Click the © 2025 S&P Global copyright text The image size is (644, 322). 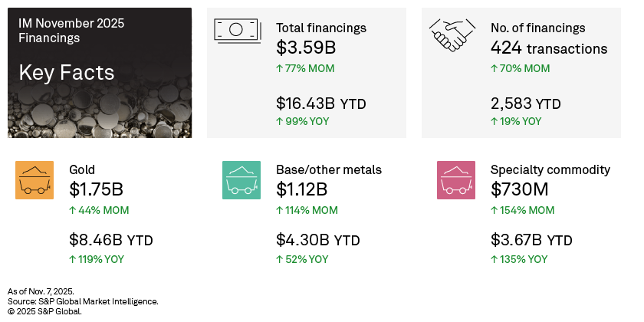(44, 311)
